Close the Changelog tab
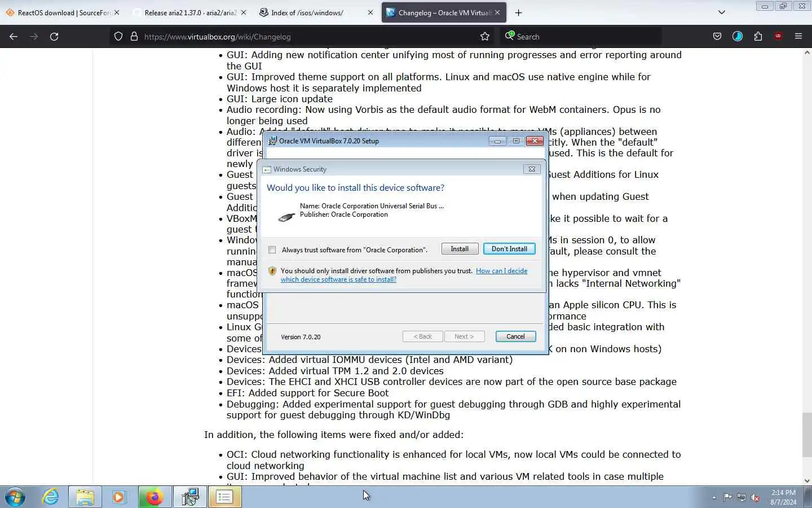Screen dimensions: 812x508 coord(497,12)
